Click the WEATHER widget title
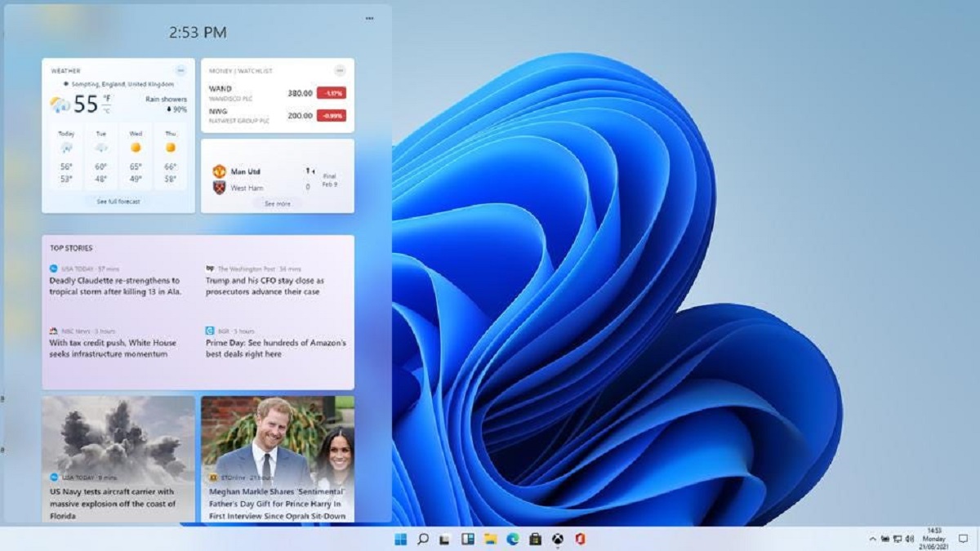Image resolution: width=980 pixels, height=551 pixels. 66,71
